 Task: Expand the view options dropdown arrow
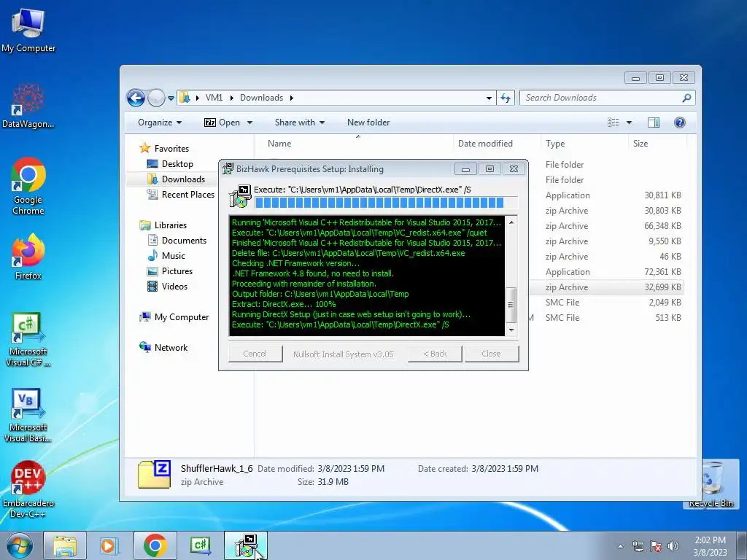(629, 122)
